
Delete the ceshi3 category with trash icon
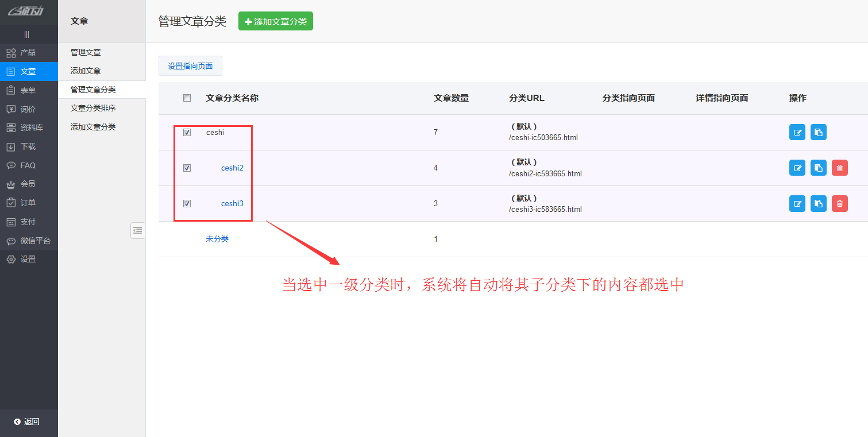click(839, 203)
